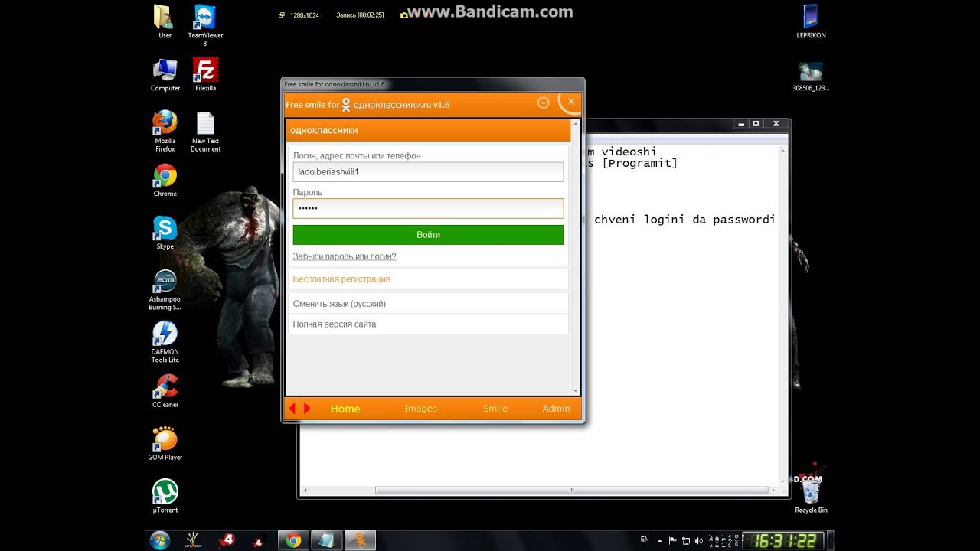
Task: Click the Notepad icon in the taskbar
Action: coord(326,540)
